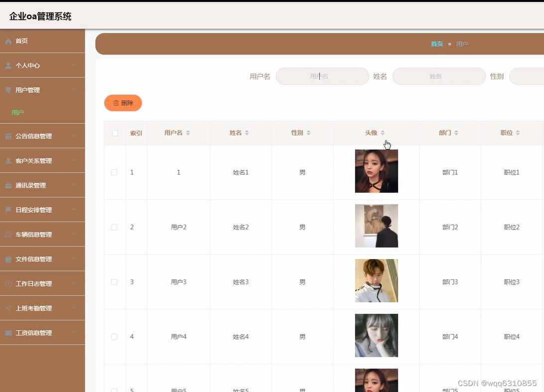Click the 性别 search input field

pos(527,76)
